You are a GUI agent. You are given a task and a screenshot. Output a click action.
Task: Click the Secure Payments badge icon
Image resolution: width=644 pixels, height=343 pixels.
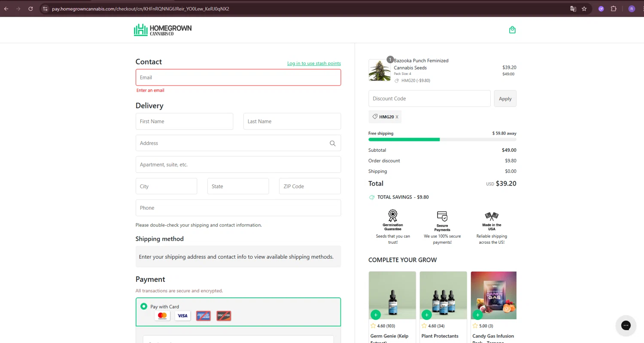click(x=442, y=216)
